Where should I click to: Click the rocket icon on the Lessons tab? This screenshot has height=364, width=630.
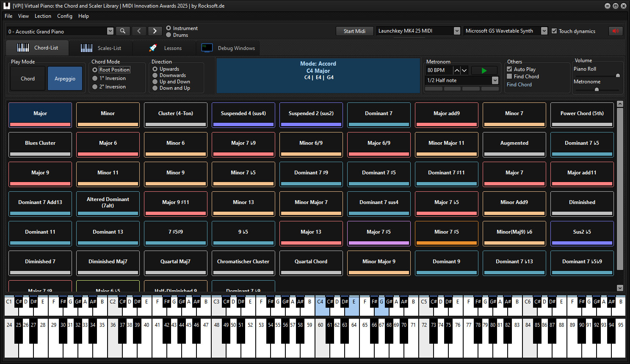click(x=152, y=48)
